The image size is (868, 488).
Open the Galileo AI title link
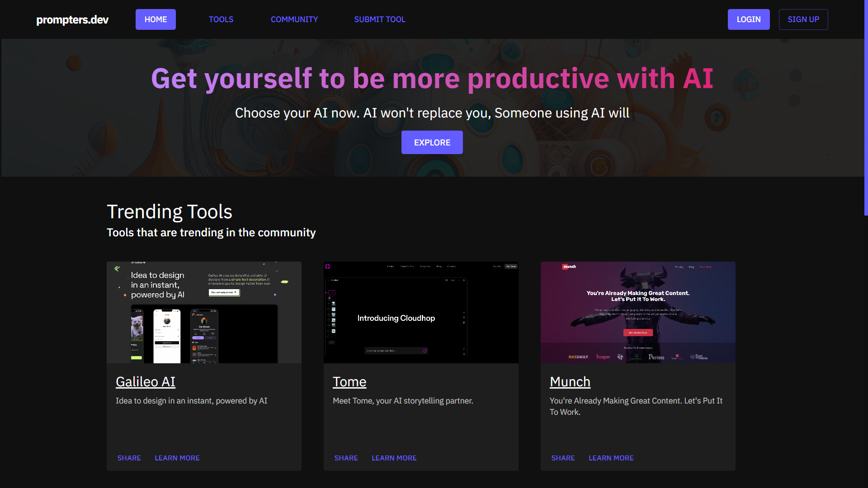146,382
